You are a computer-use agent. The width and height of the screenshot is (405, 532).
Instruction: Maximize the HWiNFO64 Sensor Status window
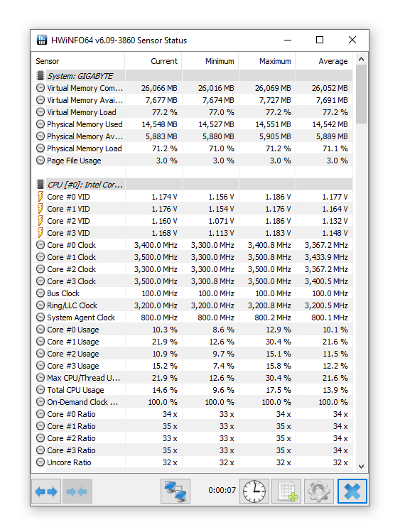tap(320, 40)
